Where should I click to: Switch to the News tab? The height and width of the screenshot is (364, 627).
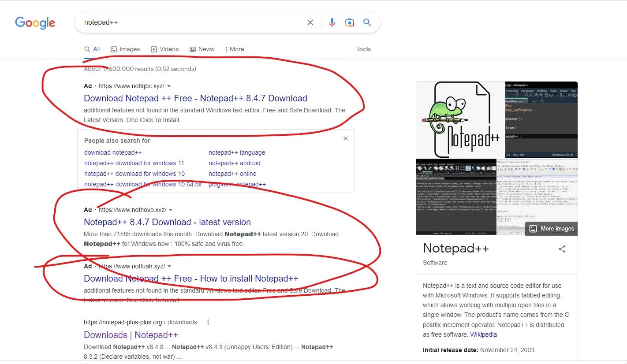tap(202, 49)
